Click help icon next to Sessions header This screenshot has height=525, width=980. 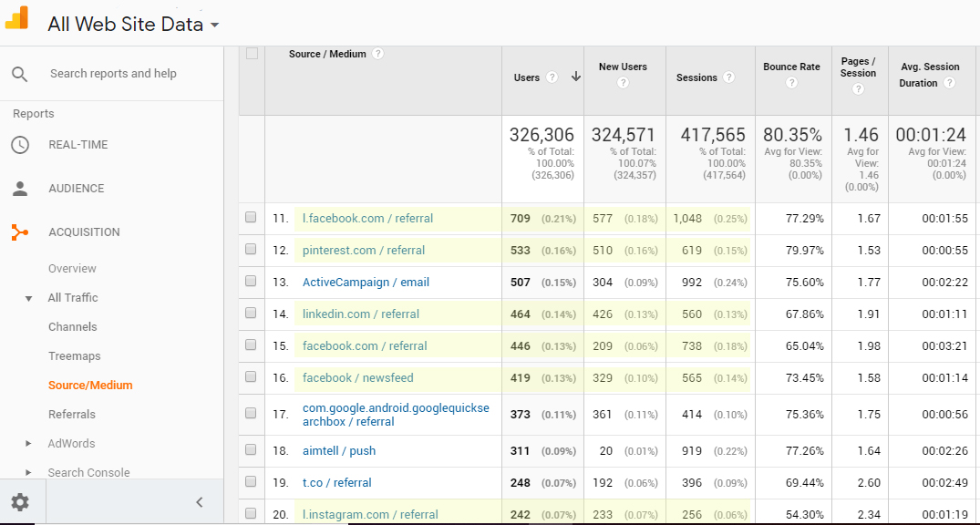pos(728,77)
